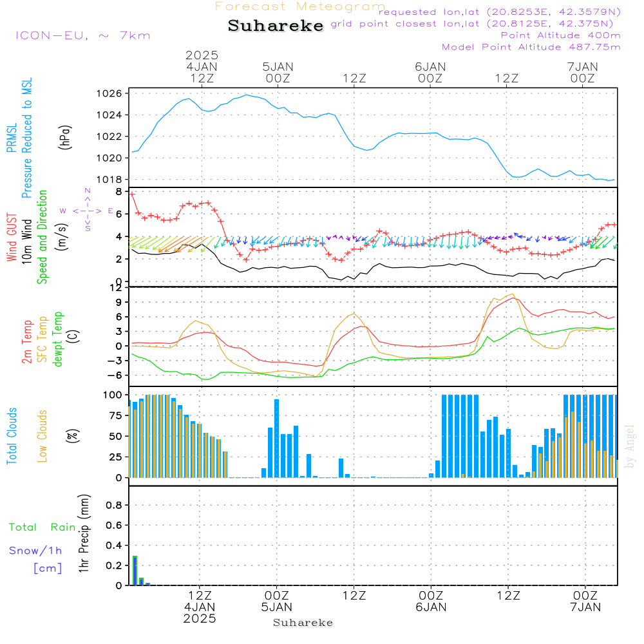Image resolution: width=644 pixels, height=644 pixels.
Task: Click the black '10m Wind' legend label
Action: pos(27,241)
